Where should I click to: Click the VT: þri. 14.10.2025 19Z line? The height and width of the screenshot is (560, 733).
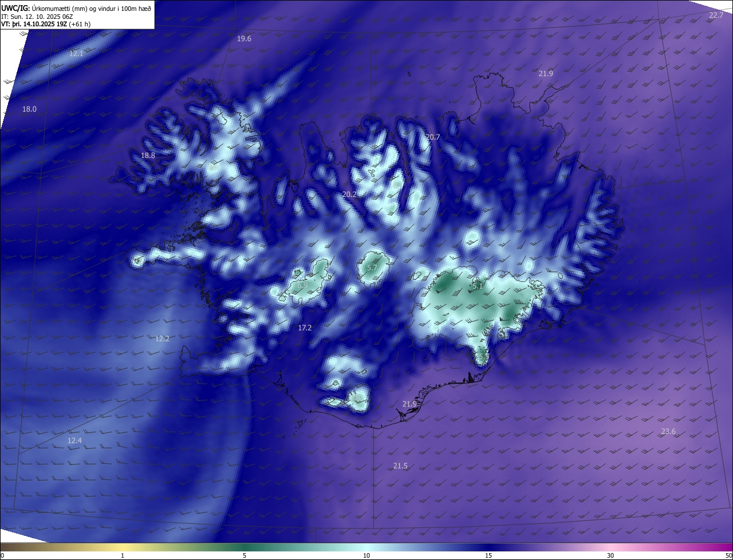pyautogui.click(x=46, y=24)
